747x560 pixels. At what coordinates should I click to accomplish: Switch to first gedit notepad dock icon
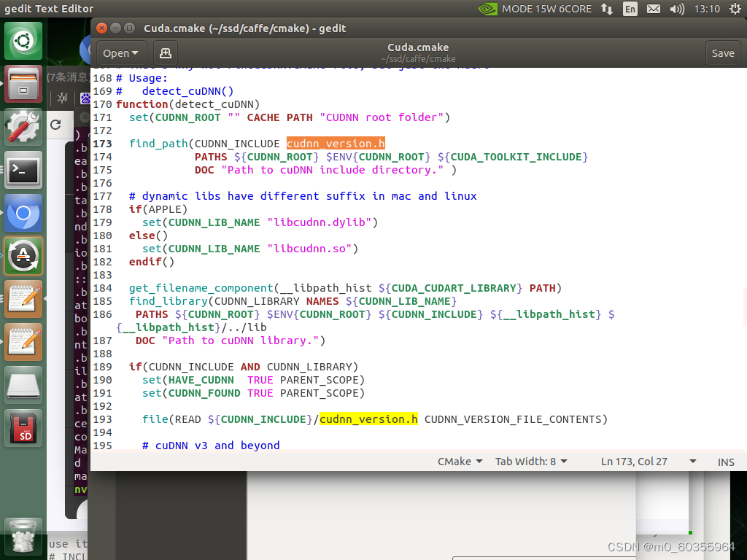tap(23, 299)
